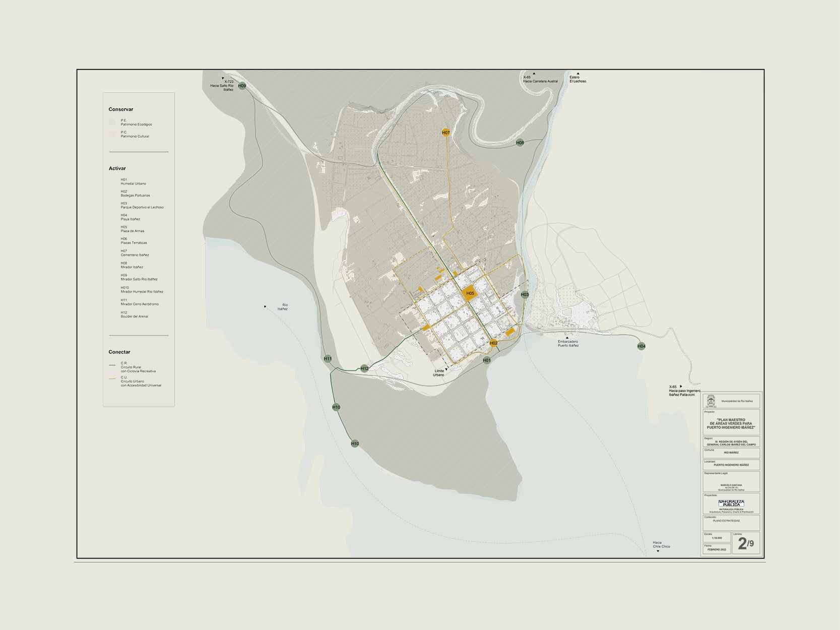Click the H02 orange marker on map

point(494,343)
